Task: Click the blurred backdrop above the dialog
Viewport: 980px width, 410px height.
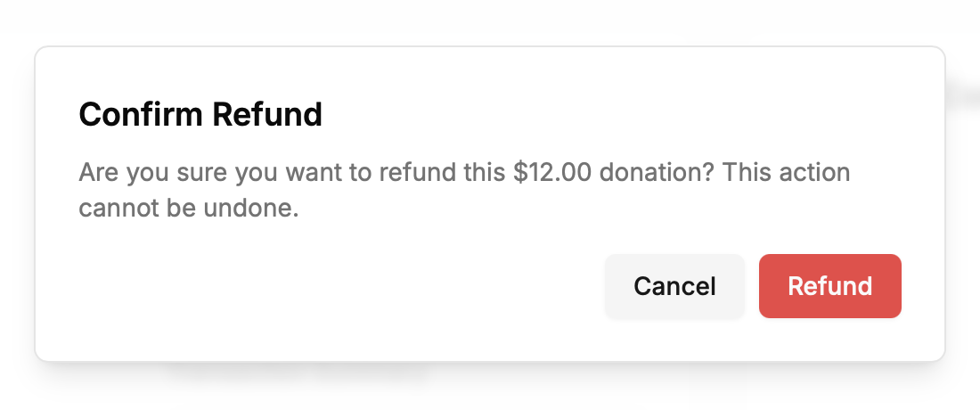Action: coord(490,20)
